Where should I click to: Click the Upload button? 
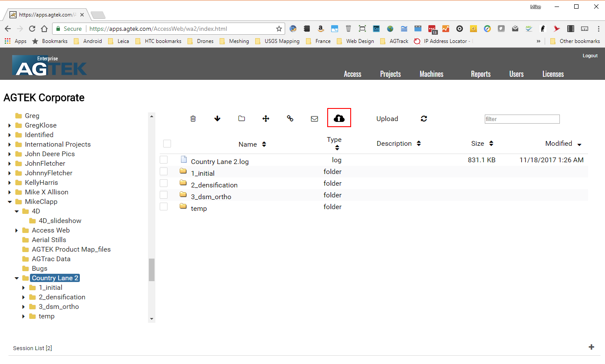point(387,118)
